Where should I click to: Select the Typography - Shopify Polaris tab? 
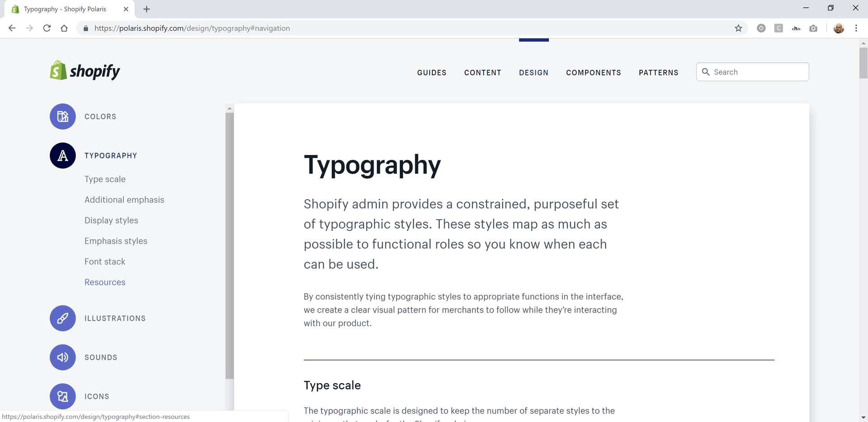pos(70,9)
